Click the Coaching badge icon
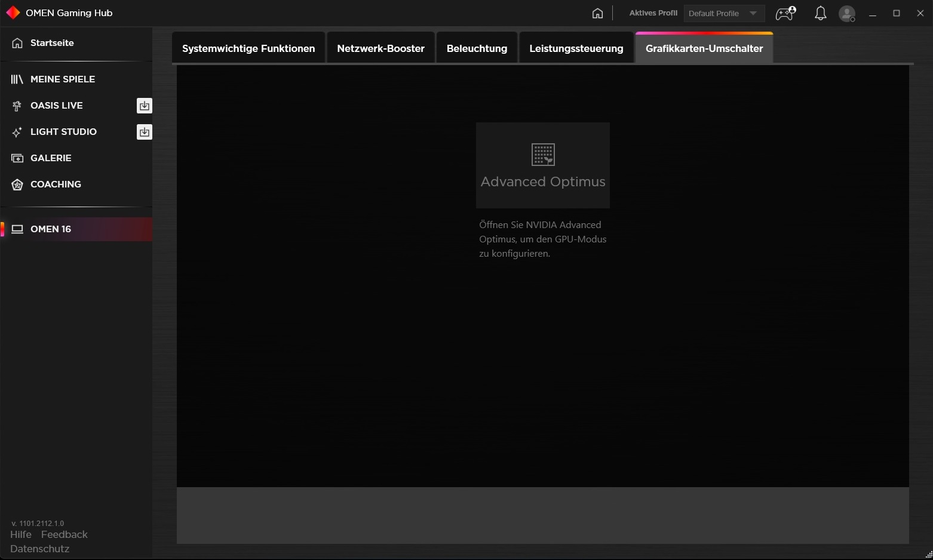 (17, 184)
